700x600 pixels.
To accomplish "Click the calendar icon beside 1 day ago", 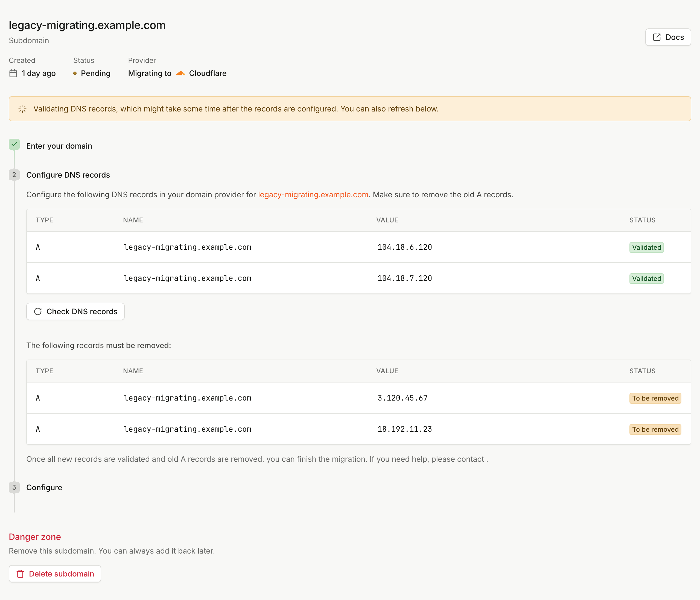I will [13, 73].
